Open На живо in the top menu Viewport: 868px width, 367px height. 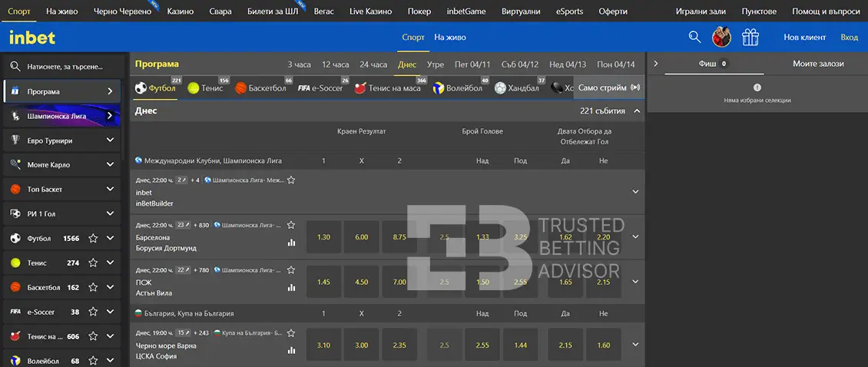click(62, 11)
